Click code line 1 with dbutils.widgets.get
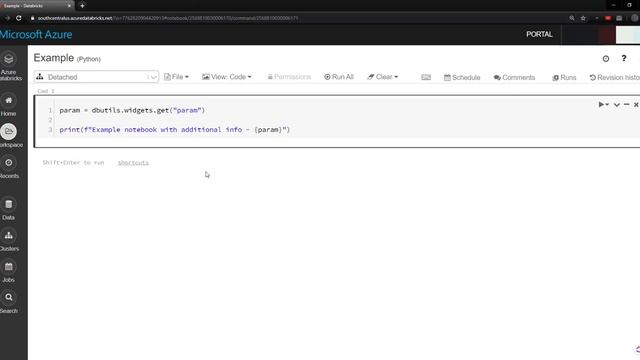Screen dimensions: 640x360 click(x=132, y=110)
